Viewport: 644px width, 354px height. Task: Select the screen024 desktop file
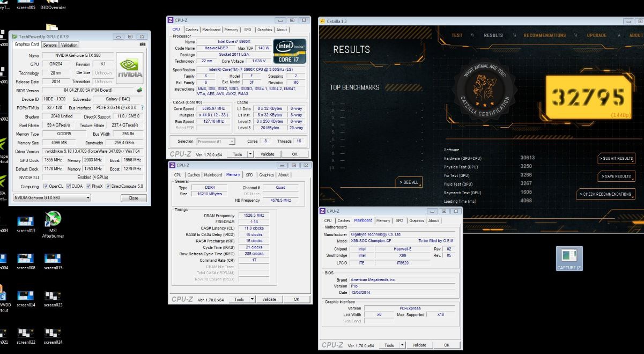coord(53,335)
